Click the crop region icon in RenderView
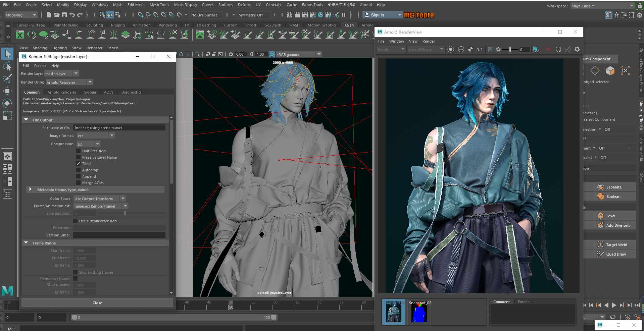This screenshot has height=331, width=644. click(x=490, y=49)
